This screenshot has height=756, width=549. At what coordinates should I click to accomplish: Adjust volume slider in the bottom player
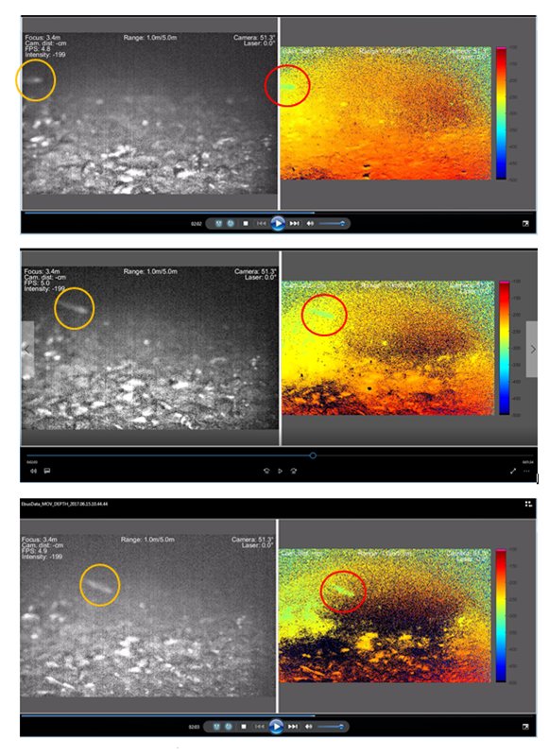[x=330, y=726]
